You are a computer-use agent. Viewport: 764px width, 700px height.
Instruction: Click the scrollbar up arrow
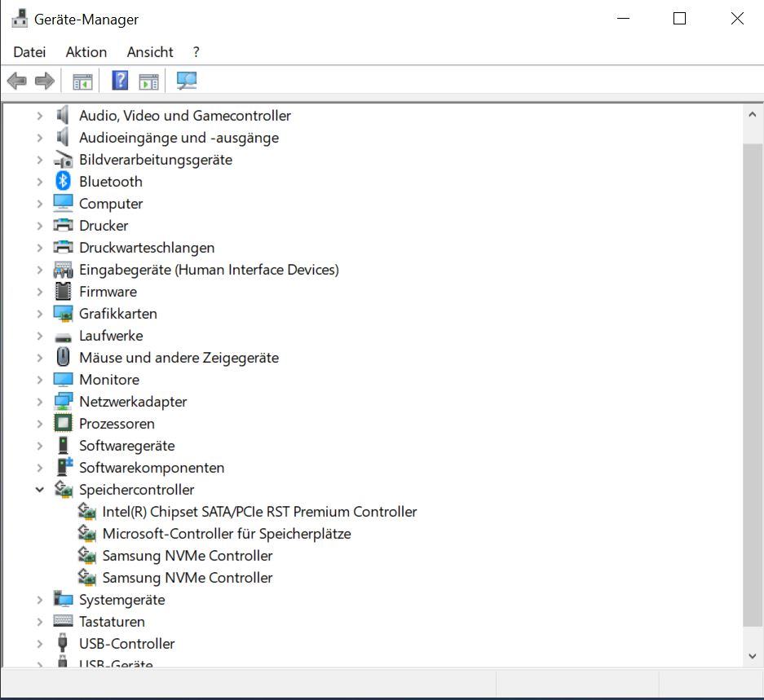pos(753,114)
